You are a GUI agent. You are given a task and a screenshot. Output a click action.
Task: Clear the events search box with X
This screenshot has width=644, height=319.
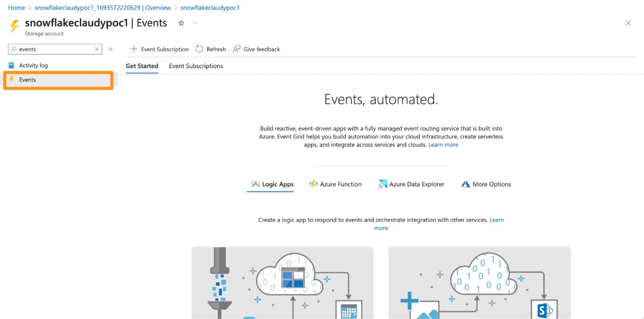click(97, 49)
